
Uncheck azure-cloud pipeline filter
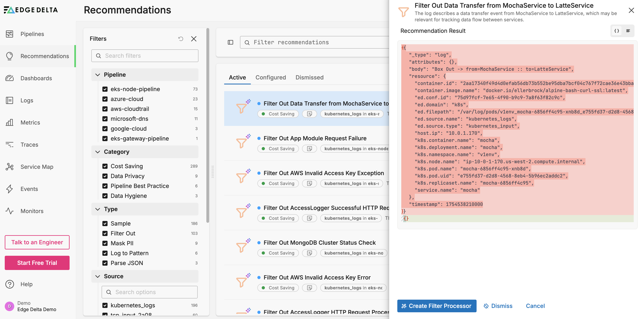pyautogui.click(x=105, y=99)
